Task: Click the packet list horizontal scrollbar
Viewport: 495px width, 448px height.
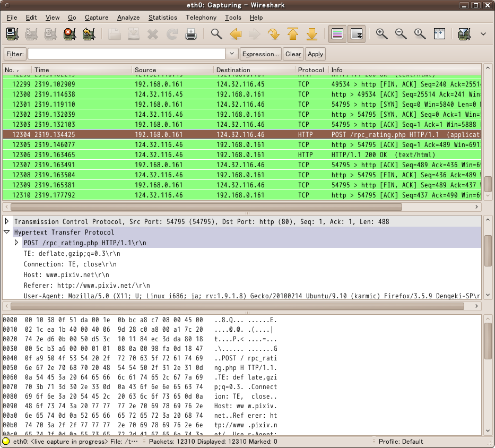Action: (202, 207)
